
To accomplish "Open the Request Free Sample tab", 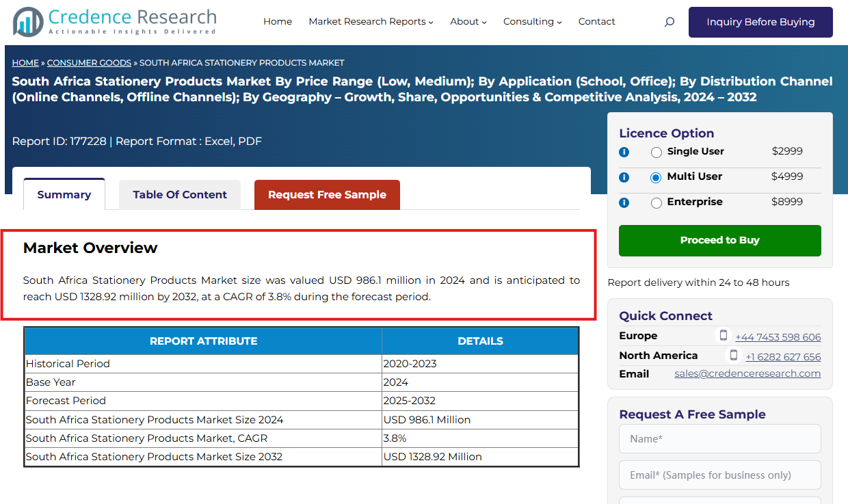I will click(x=327, y=195).
